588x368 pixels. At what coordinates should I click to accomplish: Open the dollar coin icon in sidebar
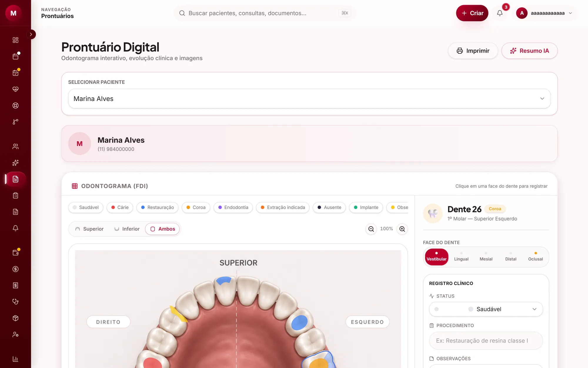[16, 269]
